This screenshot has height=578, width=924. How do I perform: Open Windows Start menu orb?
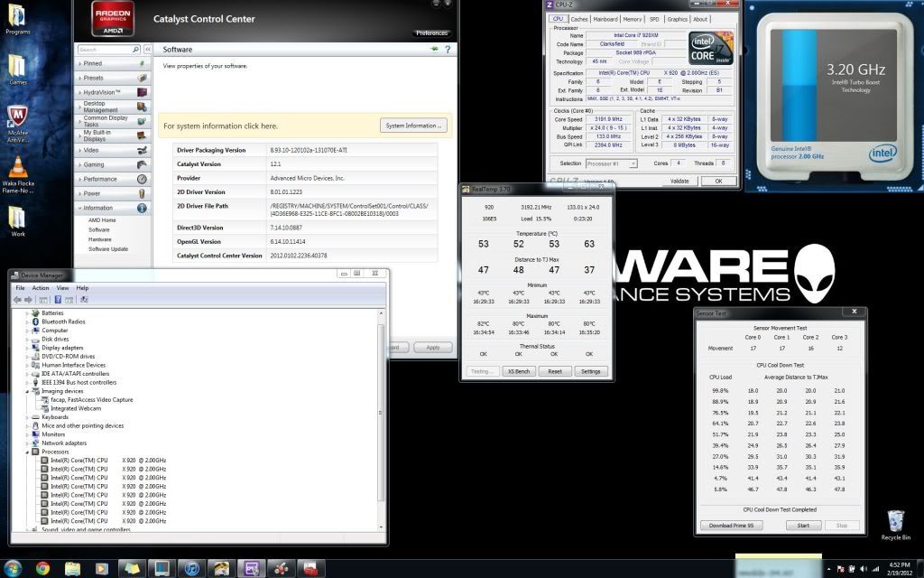pyautogui.click(x=12, y=569)
